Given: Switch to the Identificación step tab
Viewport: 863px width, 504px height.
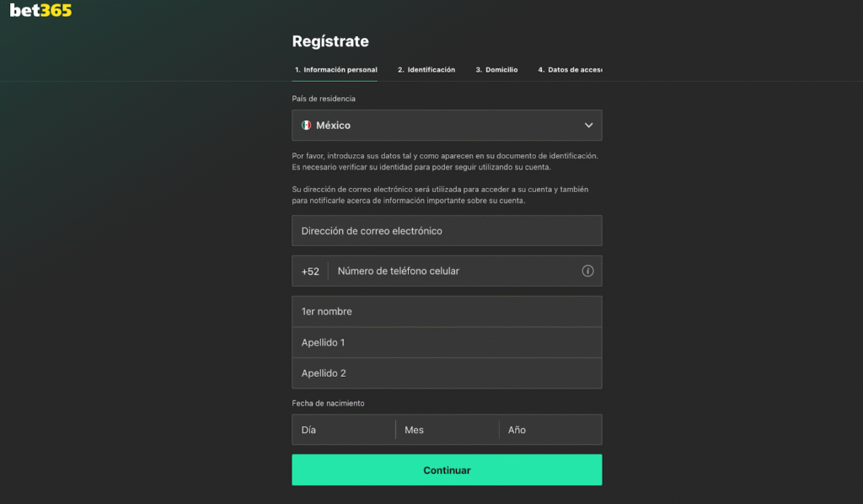Looking at the screenshot, I should 426,69.
